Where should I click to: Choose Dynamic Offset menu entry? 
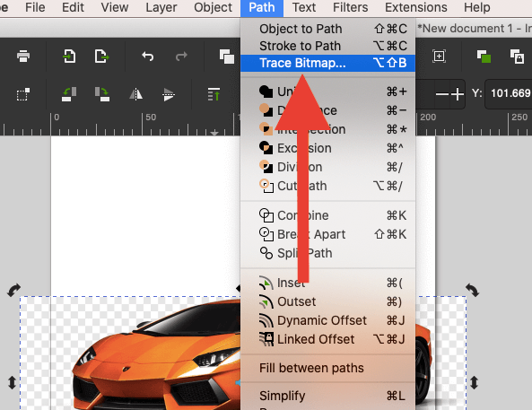pos(327,320)
